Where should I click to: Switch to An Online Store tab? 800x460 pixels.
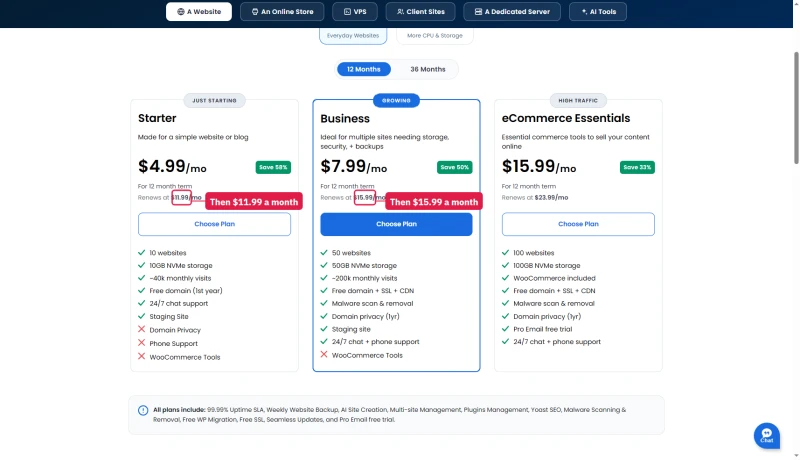coord(282,11)
